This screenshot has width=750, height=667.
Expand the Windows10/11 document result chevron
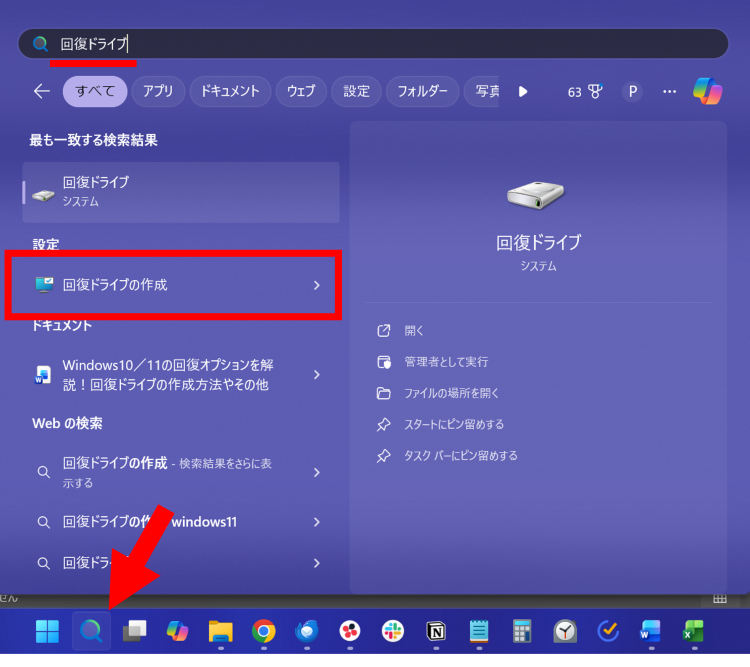coord(317,375)
